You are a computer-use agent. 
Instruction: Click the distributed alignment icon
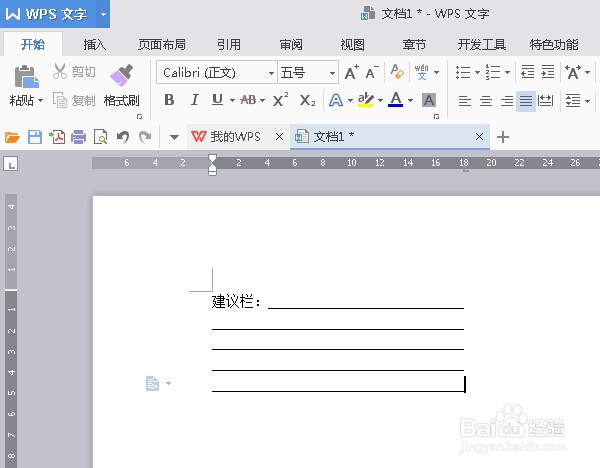(545, 101)
